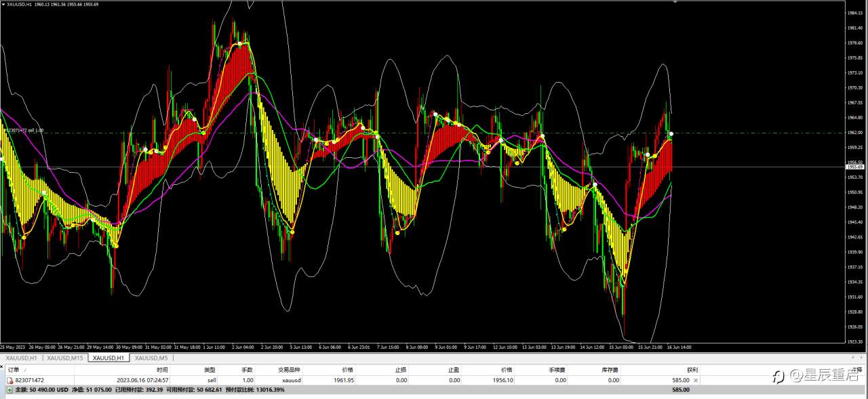This screenshot has width=868, height=399.
Task: Click the 16 Jun 14:00 time axis label
Action: click(679, 347)
